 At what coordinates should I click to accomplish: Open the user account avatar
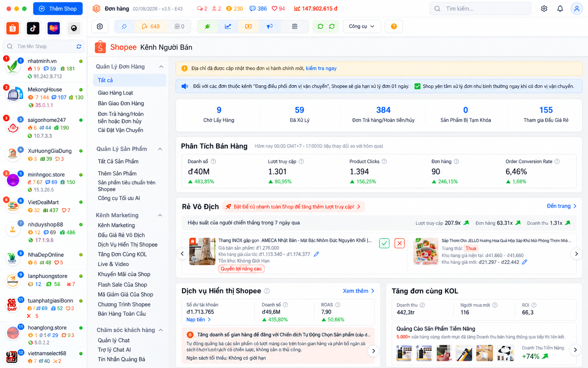(x=577, y=9)
